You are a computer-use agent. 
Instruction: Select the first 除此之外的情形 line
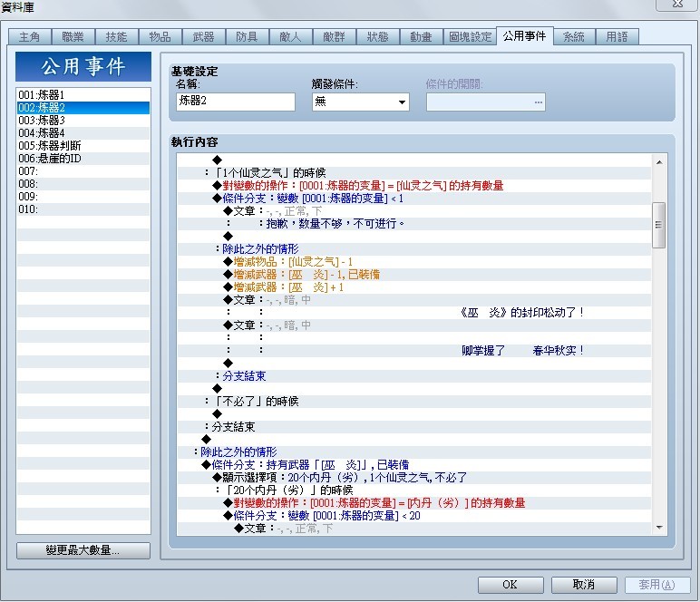pos(414,249)
